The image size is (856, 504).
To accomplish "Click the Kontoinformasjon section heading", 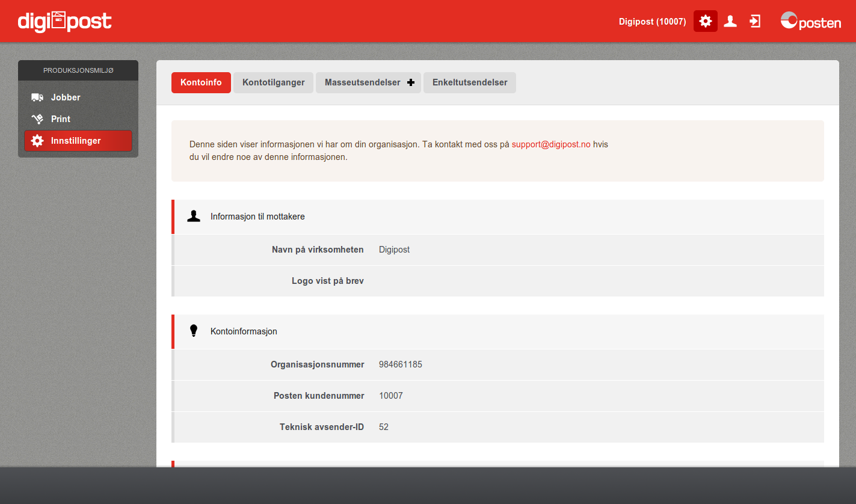I will (x=244, y=331).
